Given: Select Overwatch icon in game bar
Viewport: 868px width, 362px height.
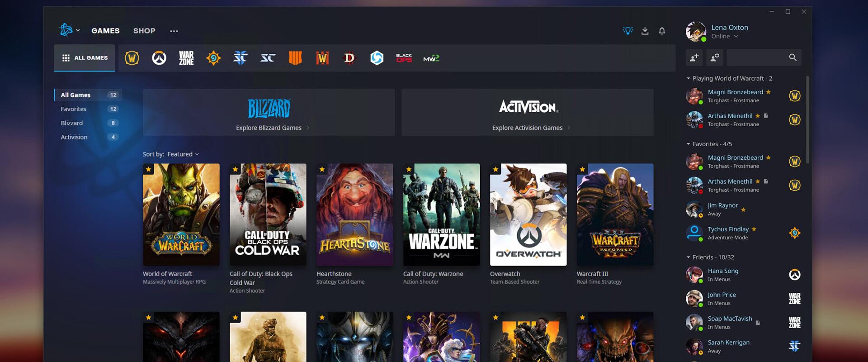Looking at the screenshot, I should [x=159, y=58].
